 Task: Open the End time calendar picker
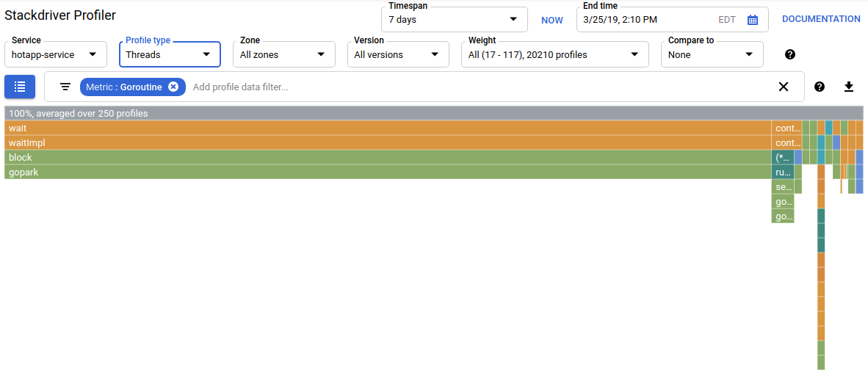point(753,20)
